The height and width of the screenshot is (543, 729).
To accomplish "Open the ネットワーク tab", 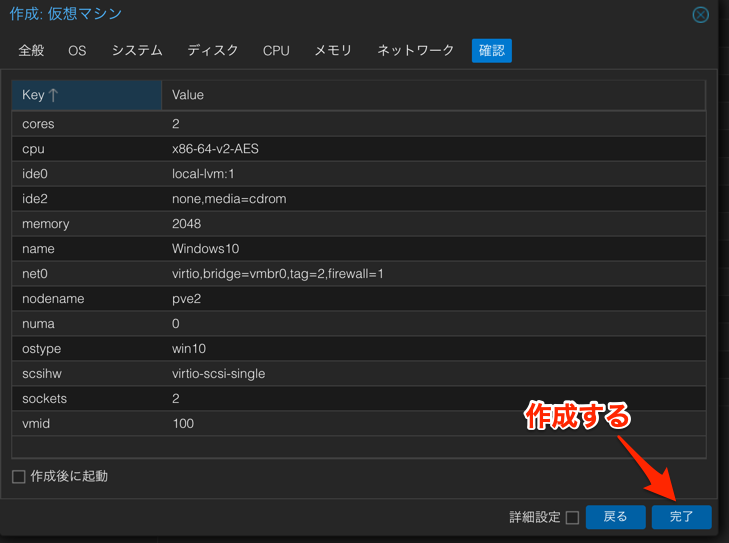I will (415, 51).
